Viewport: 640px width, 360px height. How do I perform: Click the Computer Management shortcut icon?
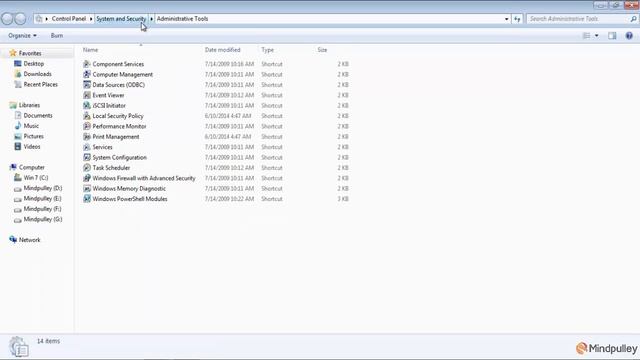[x=87, y=74]
